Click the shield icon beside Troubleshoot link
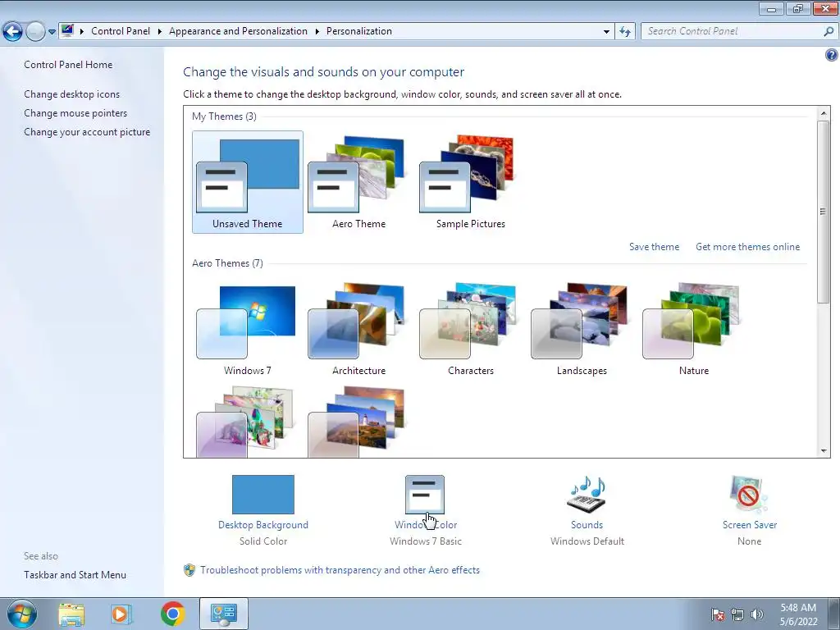 (x=189, y=570)
